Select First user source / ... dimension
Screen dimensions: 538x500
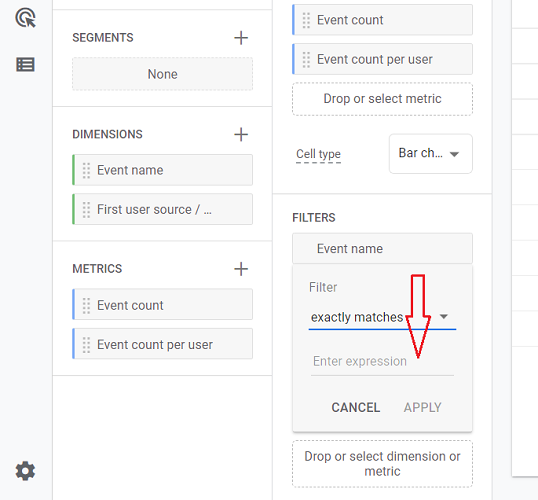coord(162,209)
